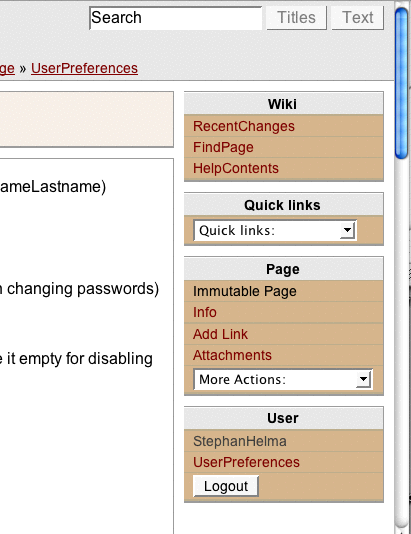Open StephanHelma user page
This screenshot has height=534, width=411.
click(x=240, y=441)
